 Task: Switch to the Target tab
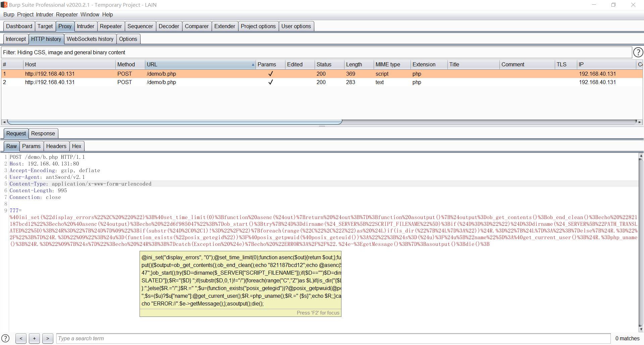click(45, 26)
